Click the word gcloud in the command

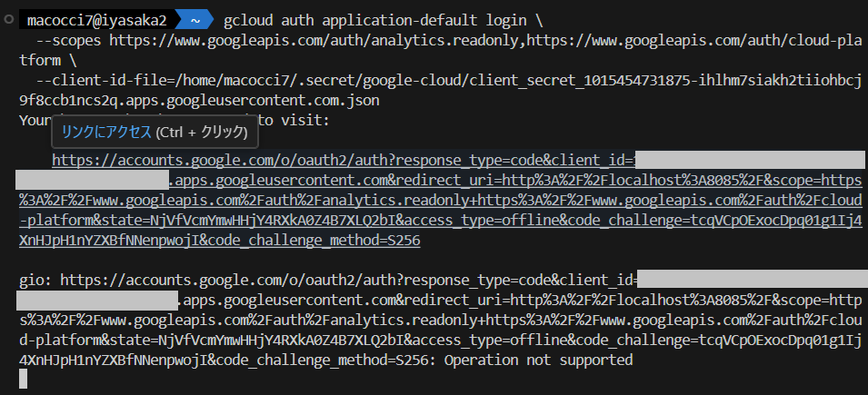click(250, 20)
